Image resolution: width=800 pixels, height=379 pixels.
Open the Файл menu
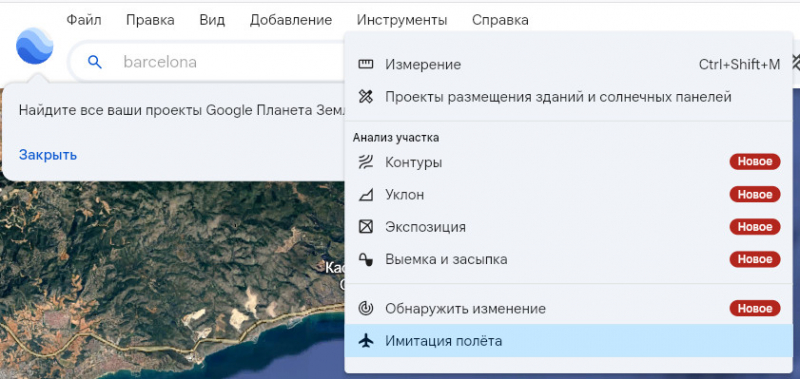[84, 20]
